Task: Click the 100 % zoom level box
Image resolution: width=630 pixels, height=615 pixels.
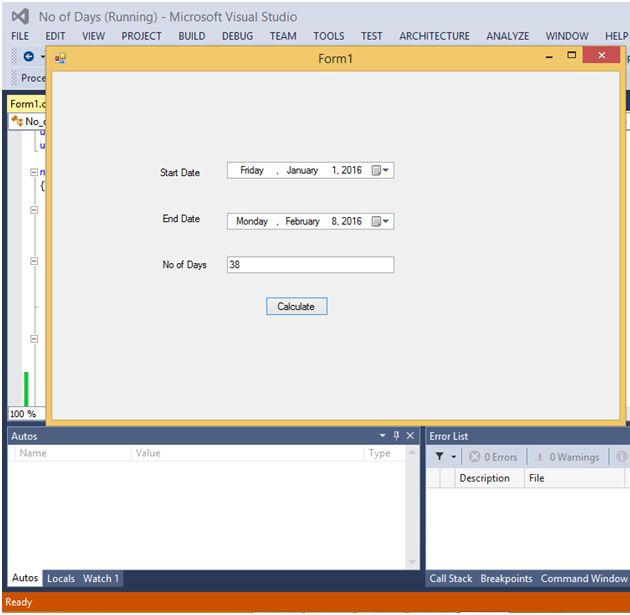Action: 26,414
